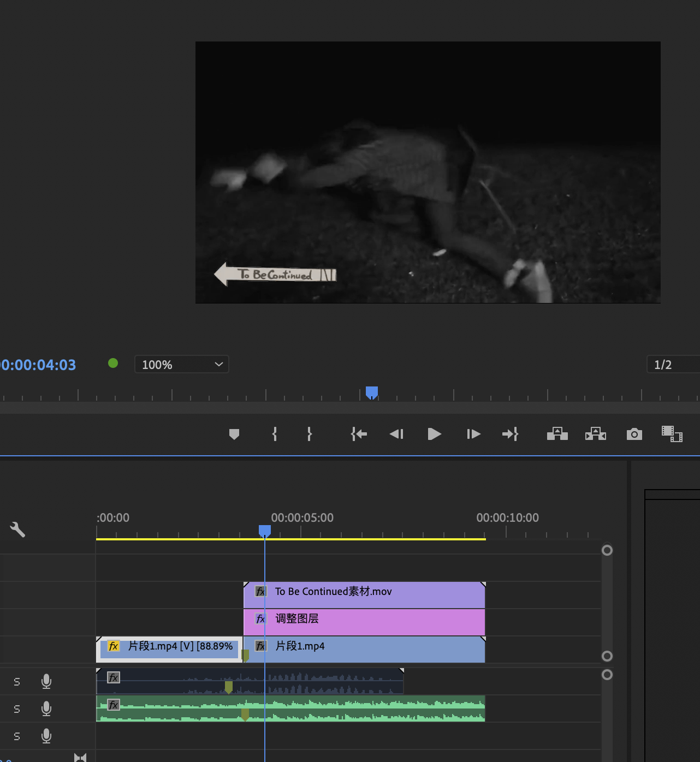Viewport: 700px width, 762px height.
Task: Select the dark audio clip on first track
Action: [250, 681]
